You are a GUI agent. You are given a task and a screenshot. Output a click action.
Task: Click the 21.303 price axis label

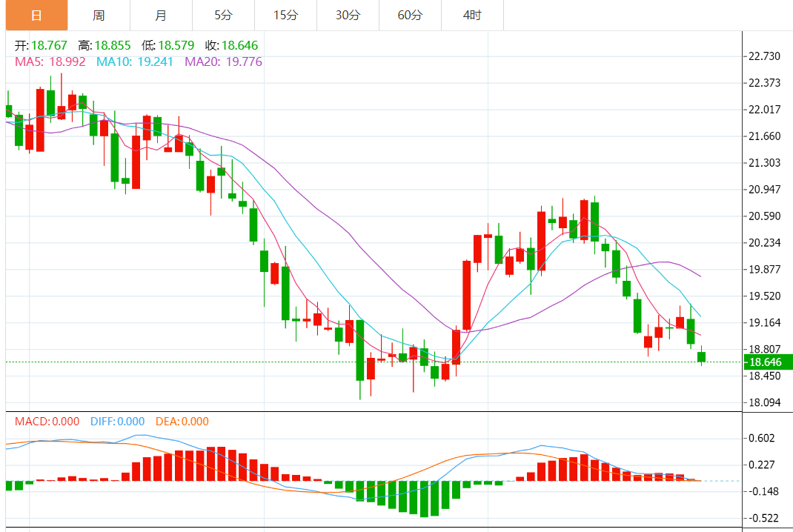tap(764, 163)
